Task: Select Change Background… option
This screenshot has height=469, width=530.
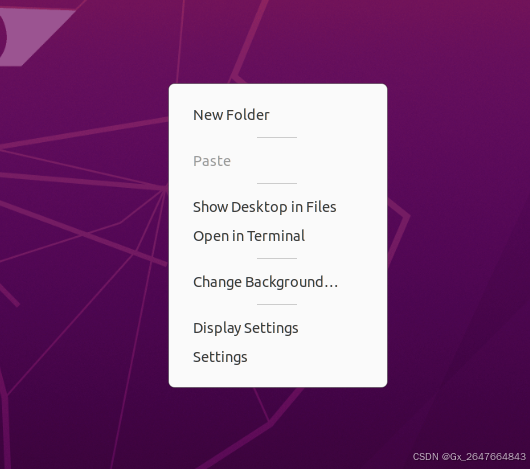Action: tap(278, 282)
